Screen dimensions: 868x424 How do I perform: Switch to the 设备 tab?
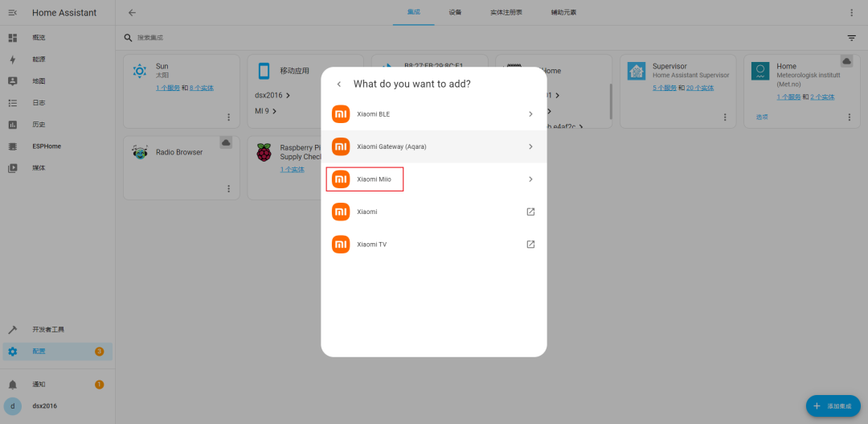(455, 12)
